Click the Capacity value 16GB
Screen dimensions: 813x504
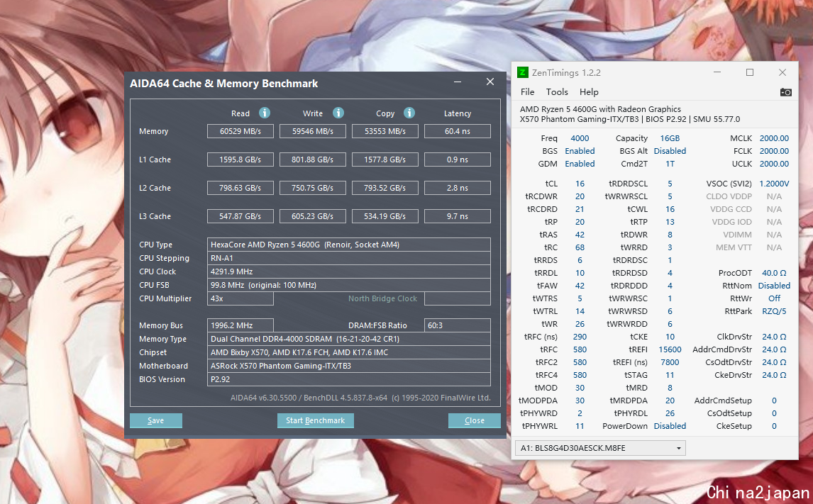[670, 138]
